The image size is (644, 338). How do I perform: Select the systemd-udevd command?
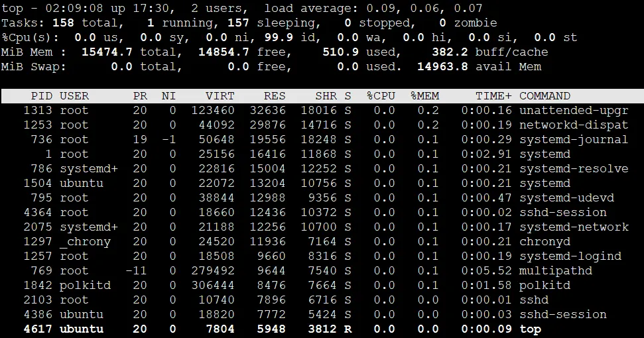coord(567,198)
